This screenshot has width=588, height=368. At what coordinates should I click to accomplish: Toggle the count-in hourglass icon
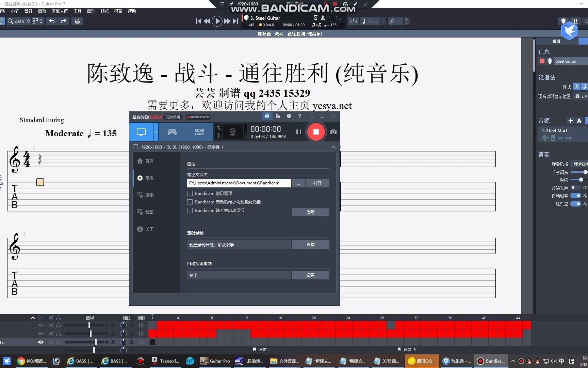coord(316,18)
